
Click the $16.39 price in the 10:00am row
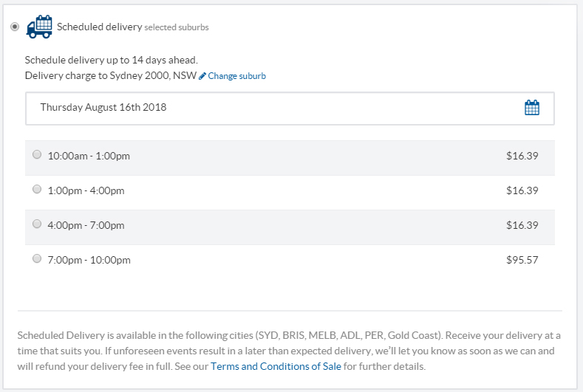point(522,156)
